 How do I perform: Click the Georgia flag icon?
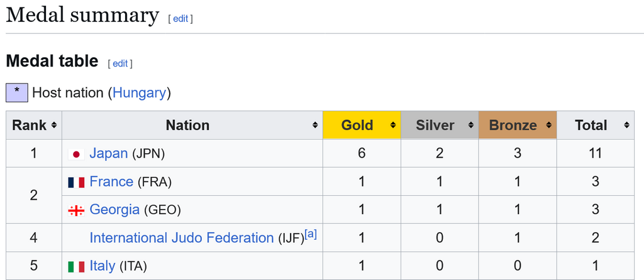click(76, 211)
